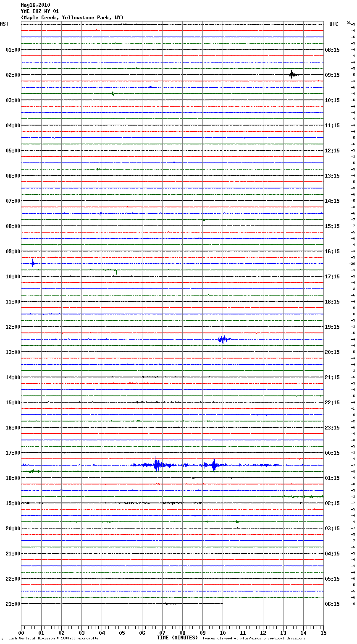Click the green spike on the 09:45 trace
Image resolution: width=357 pixels, height=644 pixels.
point(116,271)
